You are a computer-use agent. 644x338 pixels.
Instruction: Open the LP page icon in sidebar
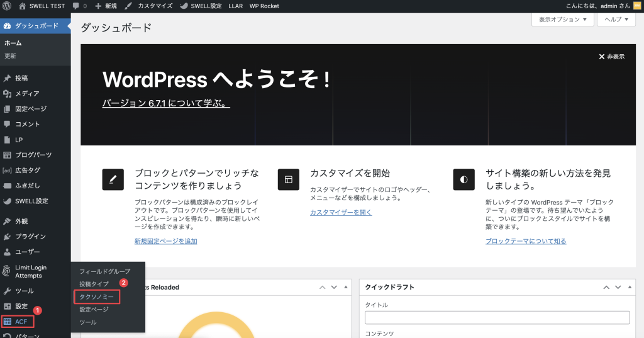(7, 140)
